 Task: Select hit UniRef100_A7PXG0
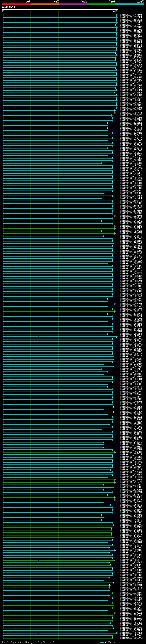131,25
